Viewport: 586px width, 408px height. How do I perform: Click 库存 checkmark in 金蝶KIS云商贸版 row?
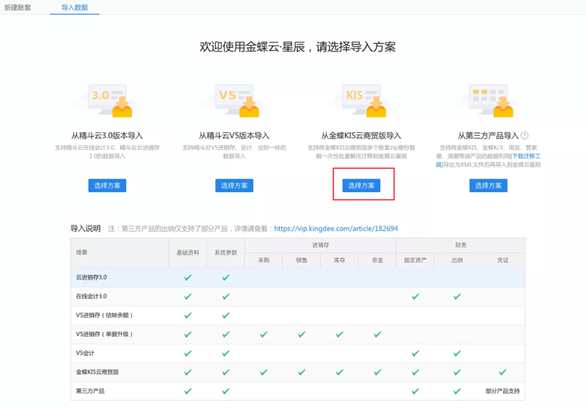click(339, 372)
